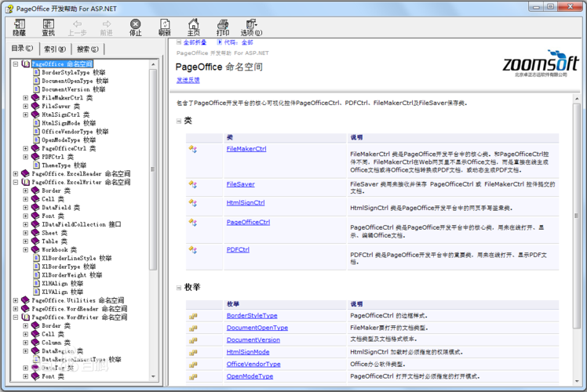Expand the FileSaver 类 tree node
The width and height of the screenshot is (587, 392).
point(25,106)
